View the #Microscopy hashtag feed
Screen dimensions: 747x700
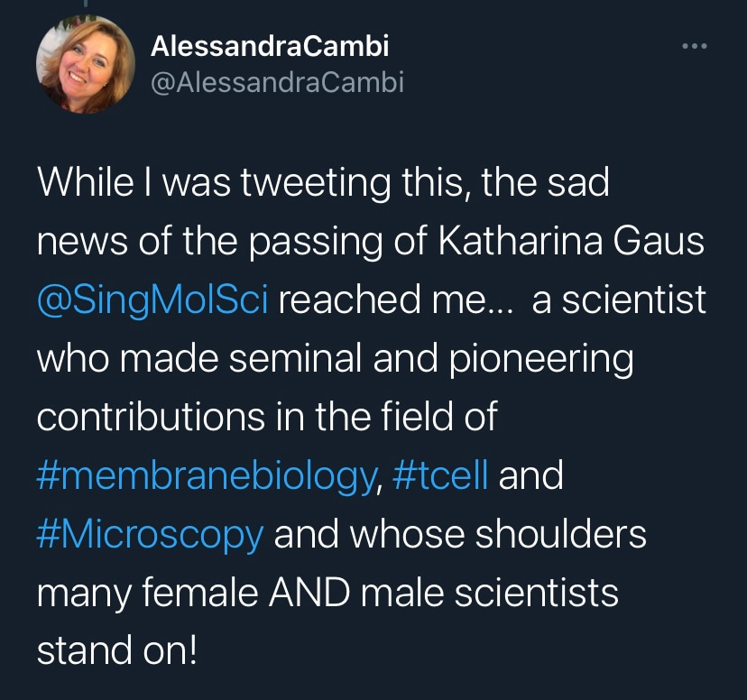coord(150,535)
